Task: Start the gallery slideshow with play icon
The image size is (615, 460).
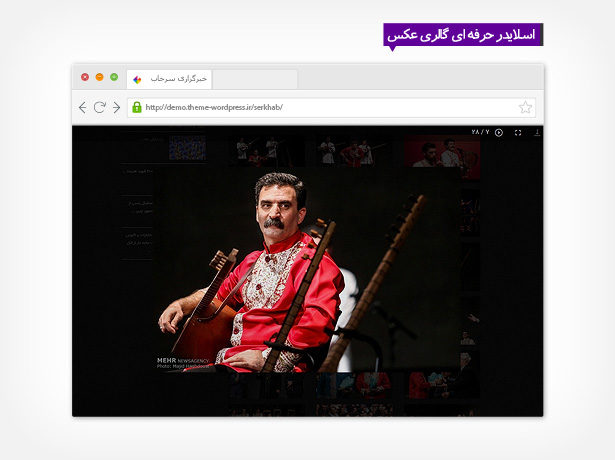Action: pyautogui.click(x=499, y=132)
